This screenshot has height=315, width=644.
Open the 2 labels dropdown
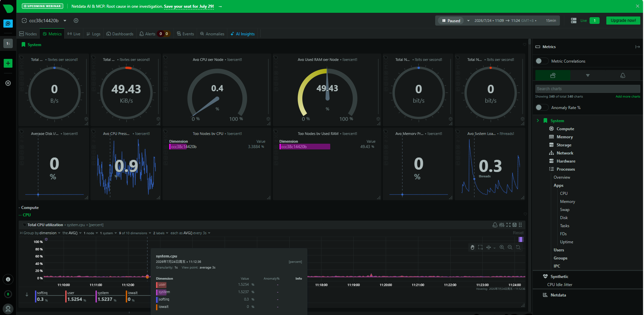[x=160, y=233]
